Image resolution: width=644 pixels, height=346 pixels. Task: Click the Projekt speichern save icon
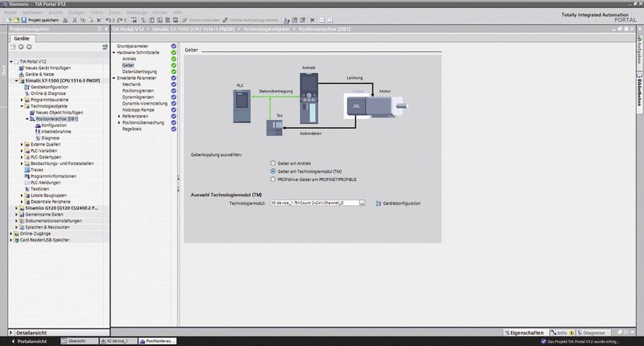point(24,19)
